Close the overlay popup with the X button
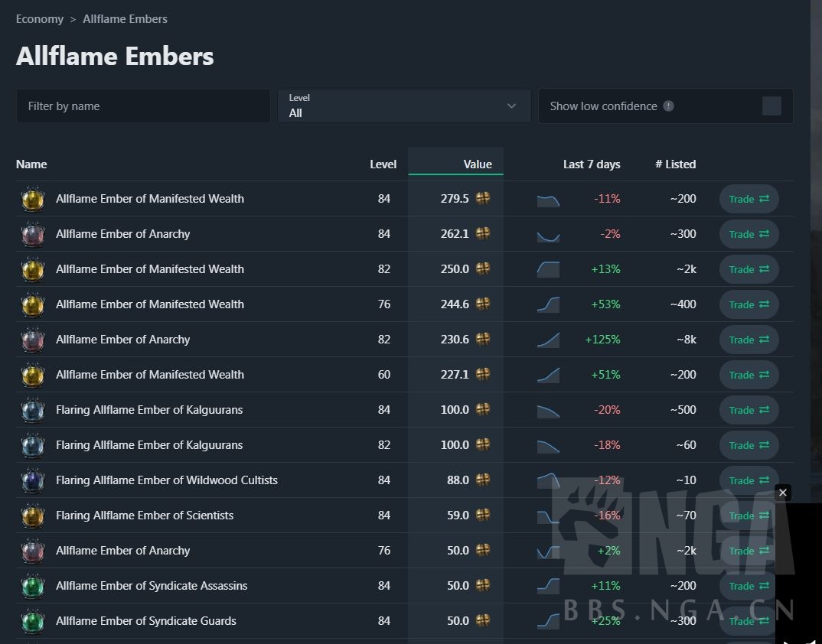The height and width of the screenshot is (644, 822). tap(782, 493)
